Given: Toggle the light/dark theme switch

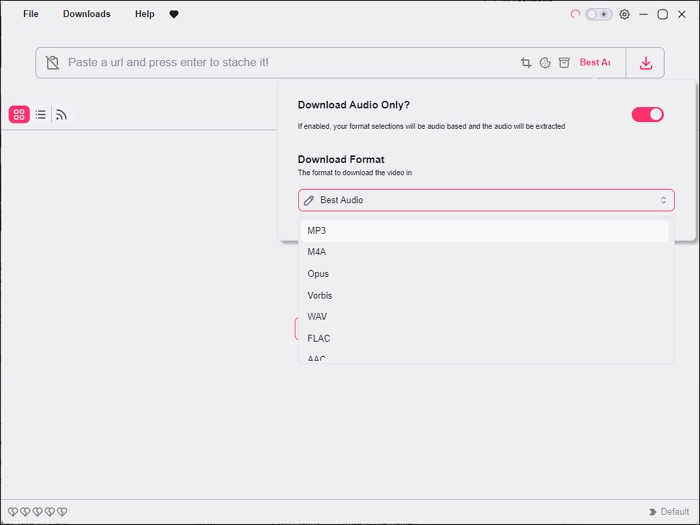Looking at the screenshot, I should [x=599, y=15].
